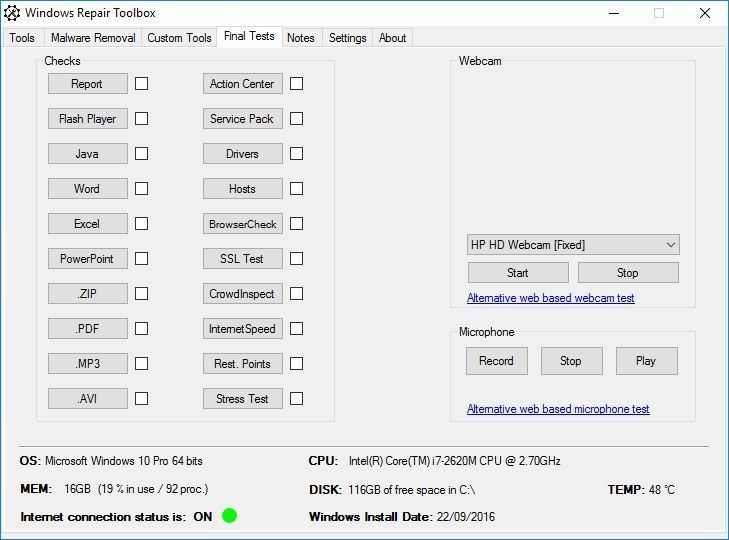Stop the microphone recording
729x540 pixels.
point(571,361)
